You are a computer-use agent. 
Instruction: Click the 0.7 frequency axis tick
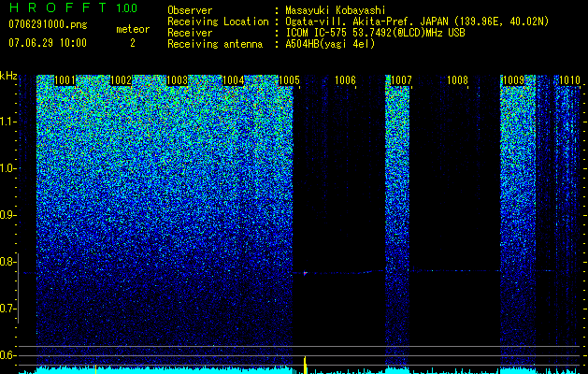click(8, 309)
